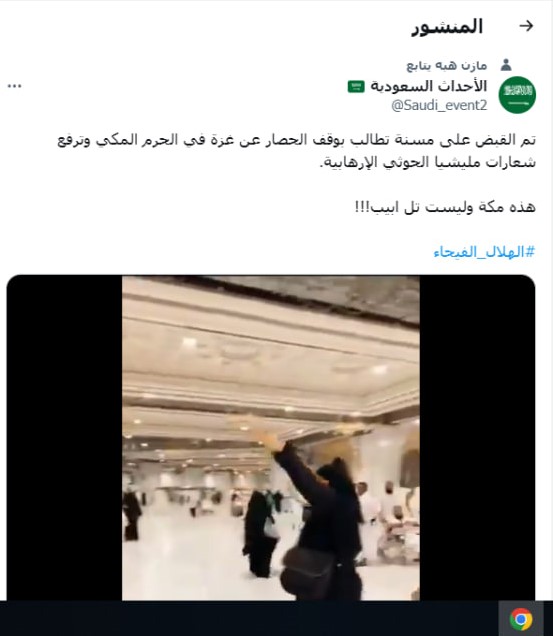553x636 pixels.
Task: Click the flag emoji after الأحداث السعودية
Action: click(x=356, y=86)
